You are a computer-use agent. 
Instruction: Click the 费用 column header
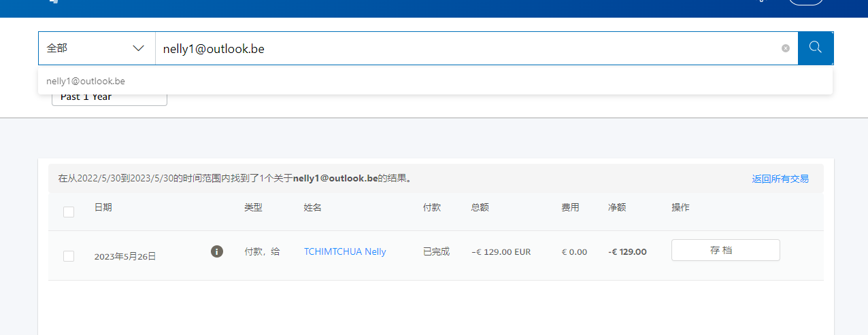point(570,207)
